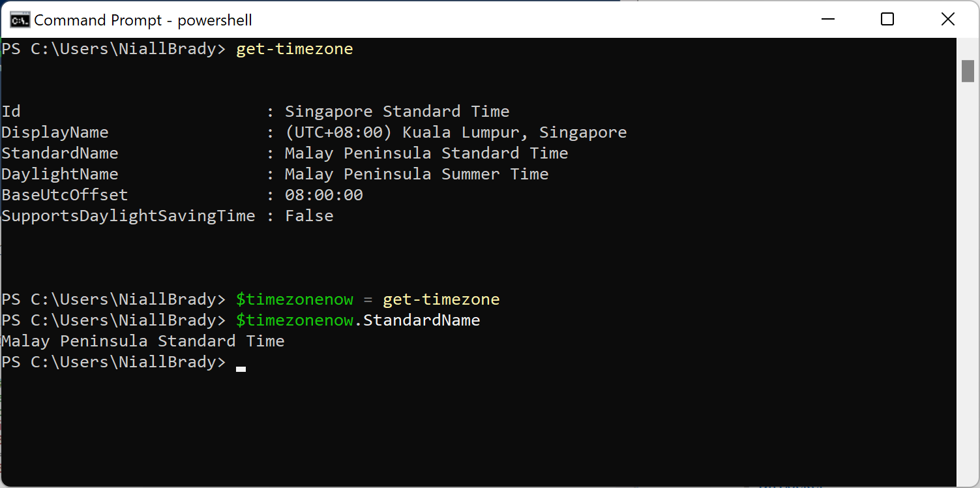Screen dimensions: 980x488
Task: Click the PS C:\Users\NiallBrady prompt
Action: point(114,361)
